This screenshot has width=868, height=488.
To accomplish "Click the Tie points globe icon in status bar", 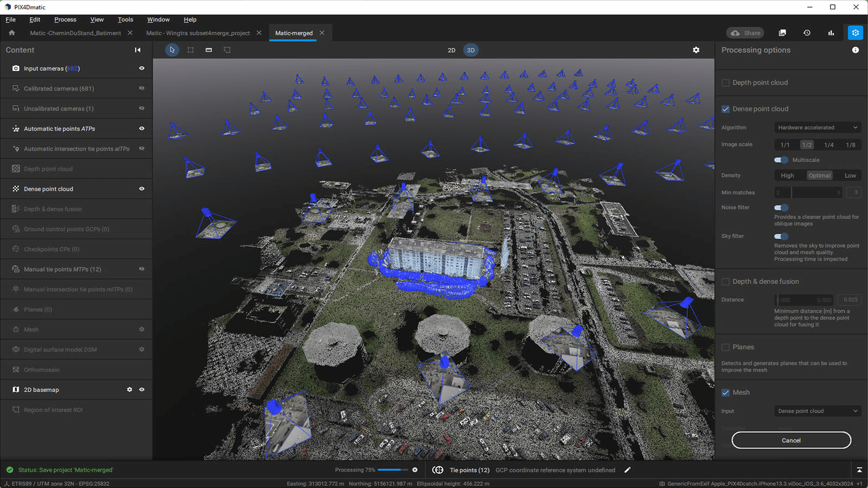I will [x=437, y=470].
